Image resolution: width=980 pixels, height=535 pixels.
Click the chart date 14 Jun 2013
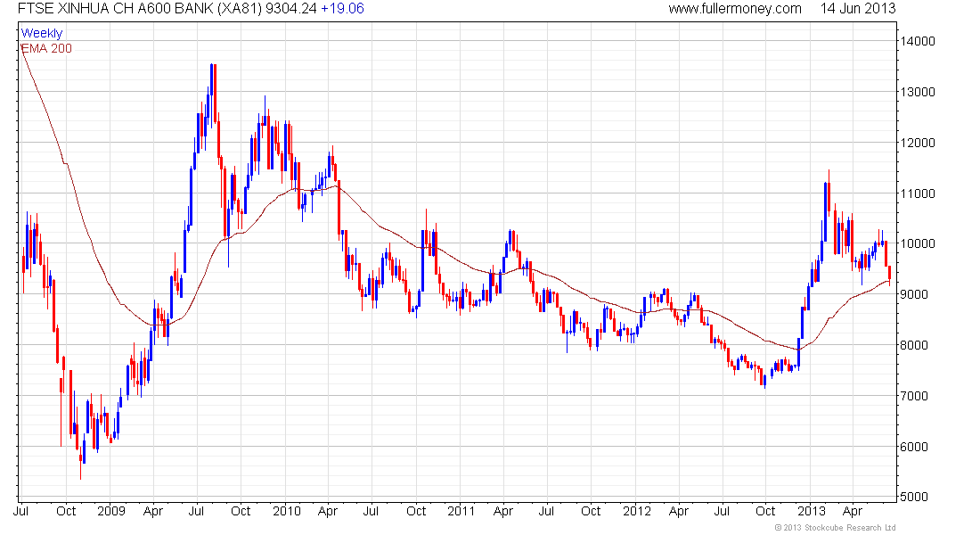[x=857, y=9]
